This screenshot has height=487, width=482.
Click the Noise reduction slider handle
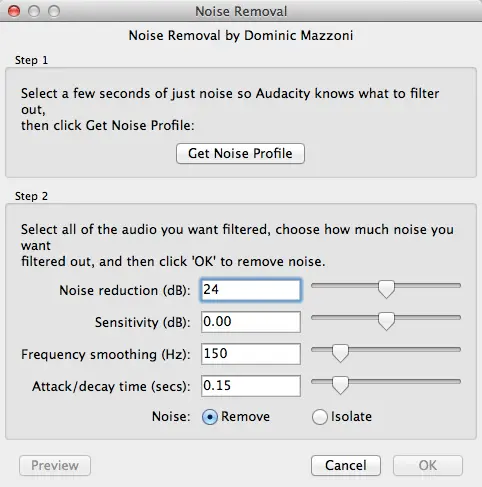386,289
